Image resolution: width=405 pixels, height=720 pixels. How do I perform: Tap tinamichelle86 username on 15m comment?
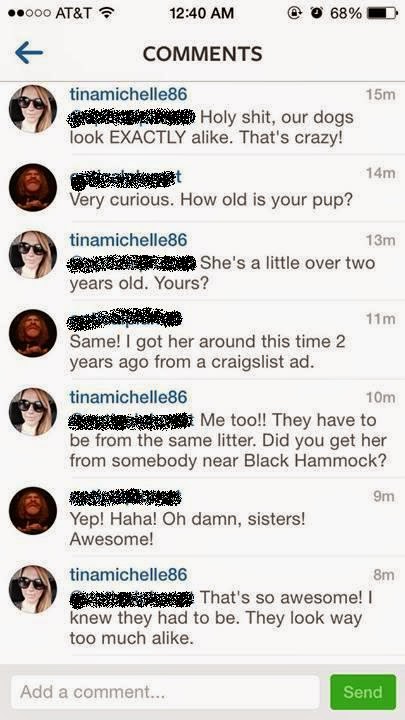128,94
